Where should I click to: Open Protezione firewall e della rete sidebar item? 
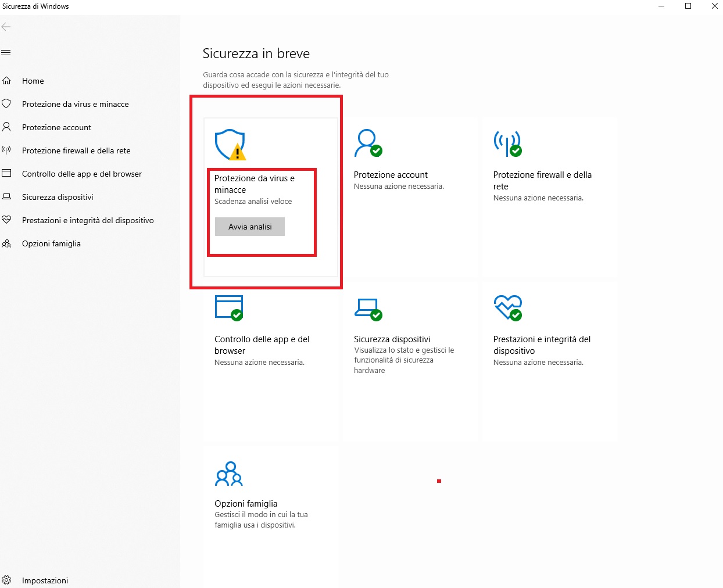click(x=76, y=150)
